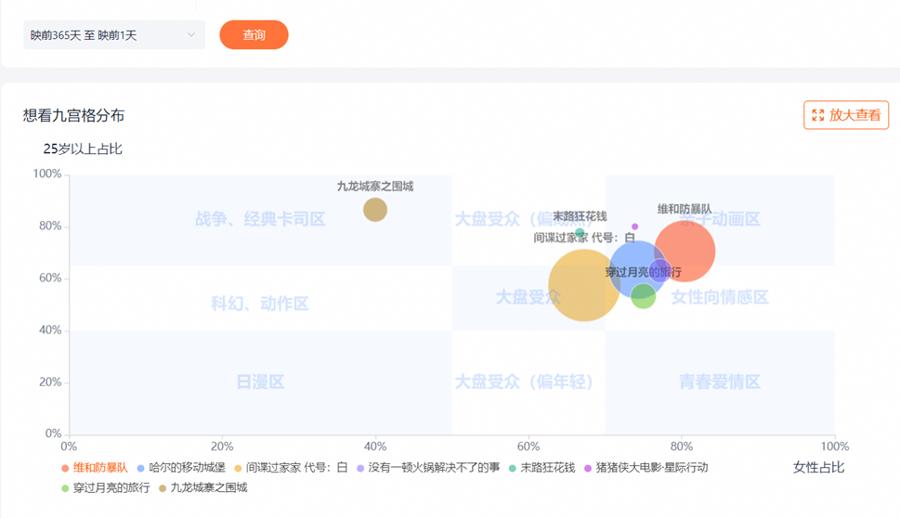Click the tiny purple 猪猪侠 bubble
Viewport: 900px width, 518px height.
(634, 226)
